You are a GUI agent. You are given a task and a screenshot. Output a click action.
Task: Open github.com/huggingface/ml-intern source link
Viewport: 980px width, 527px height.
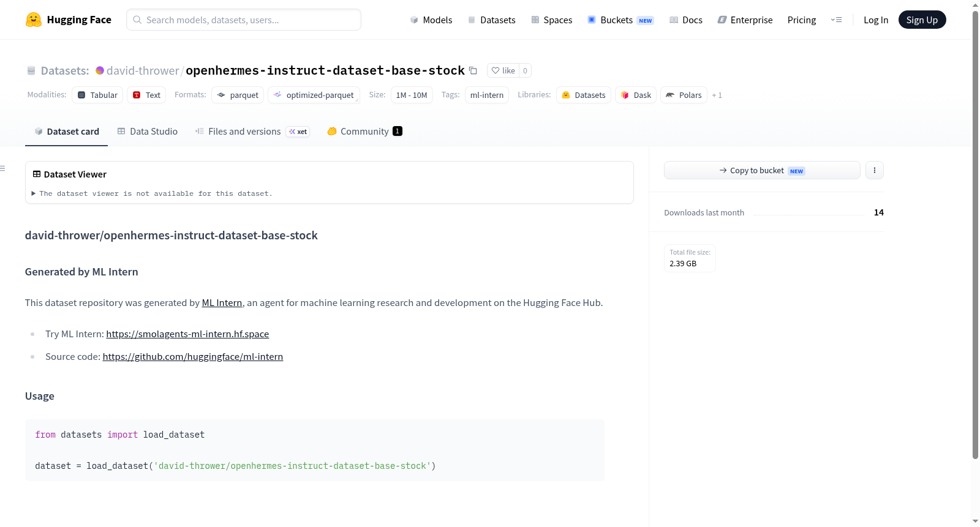(x=193, y=356)
